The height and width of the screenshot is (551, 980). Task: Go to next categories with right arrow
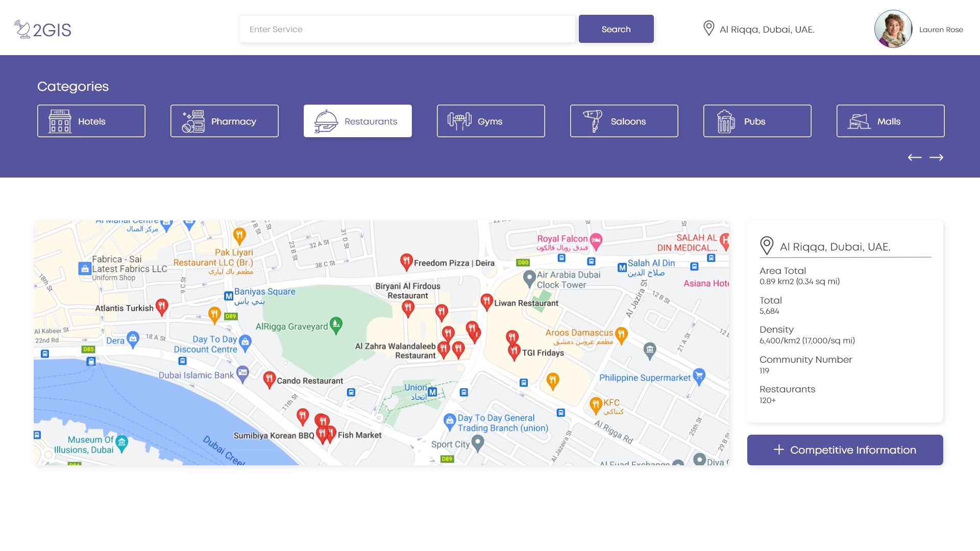[x=936, y=157]
